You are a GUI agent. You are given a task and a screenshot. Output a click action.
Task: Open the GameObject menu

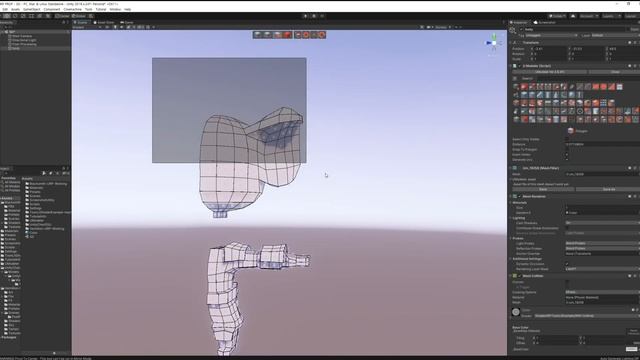click(x=32, y=9)
